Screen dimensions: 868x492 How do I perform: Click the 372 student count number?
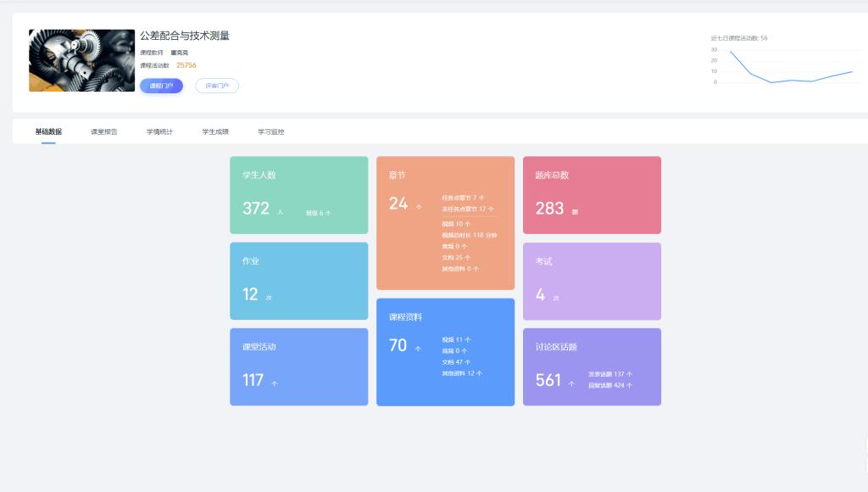click(x=256, y=209)
